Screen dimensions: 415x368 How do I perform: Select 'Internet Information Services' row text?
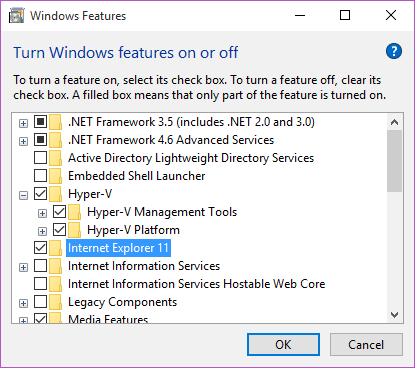tap(144, 266)
